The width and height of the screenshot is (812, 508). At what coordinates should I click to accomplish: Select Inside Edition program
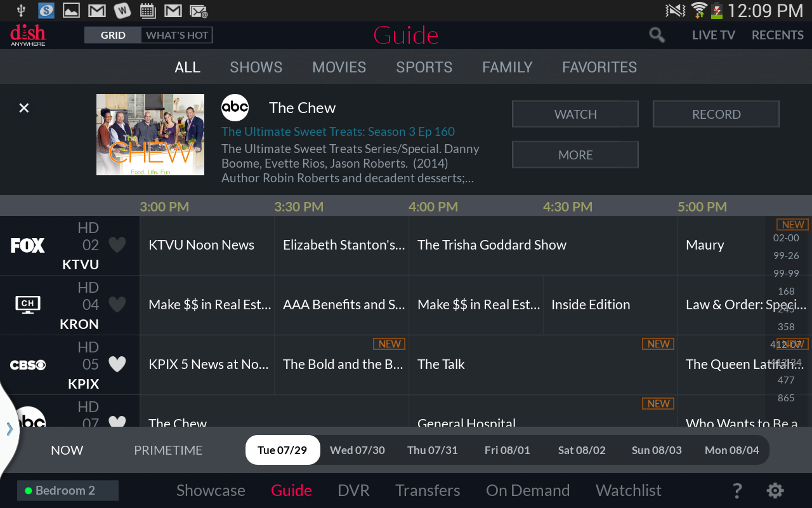[x=610, y=305]
